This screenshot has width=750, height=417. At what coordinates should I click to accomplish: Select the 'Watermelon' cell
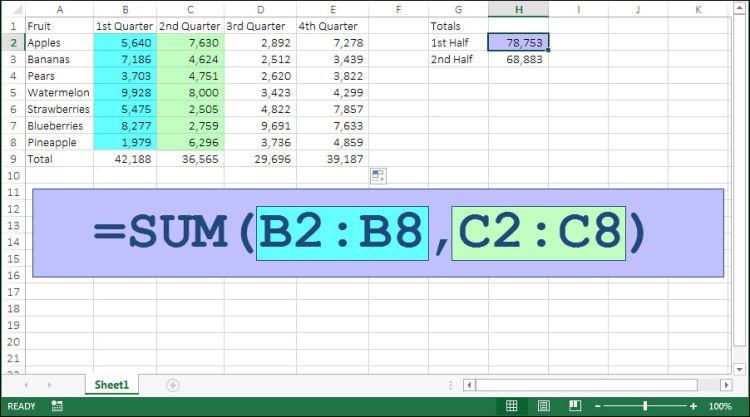60,92
